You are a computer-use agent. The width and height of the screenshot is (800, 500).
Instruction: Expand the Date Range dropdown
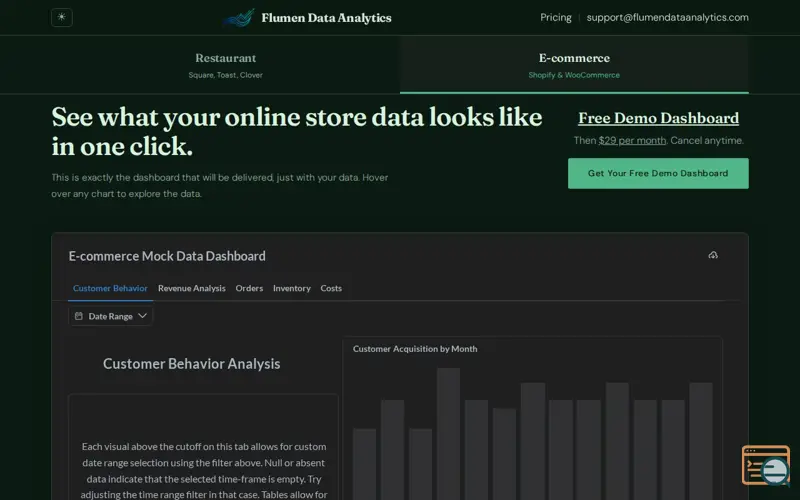[111, 316]
